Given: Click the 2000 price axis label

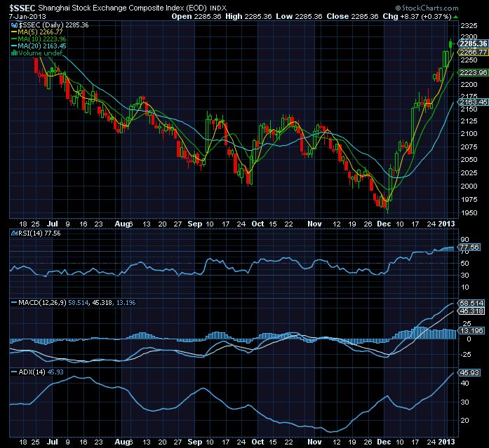Looking at the screenshot, I should click(x=469, y=186).
